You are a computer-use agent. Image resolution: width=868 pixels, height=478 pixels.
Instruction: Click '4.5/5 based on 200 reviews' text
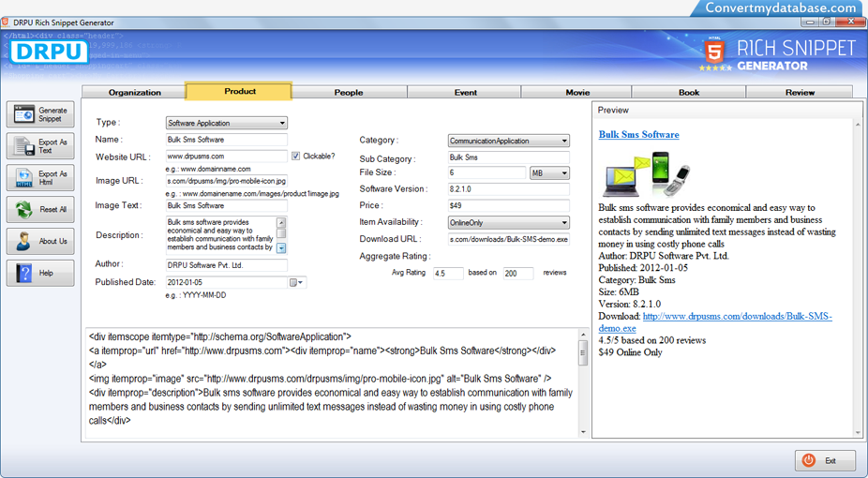click(652, 340)
